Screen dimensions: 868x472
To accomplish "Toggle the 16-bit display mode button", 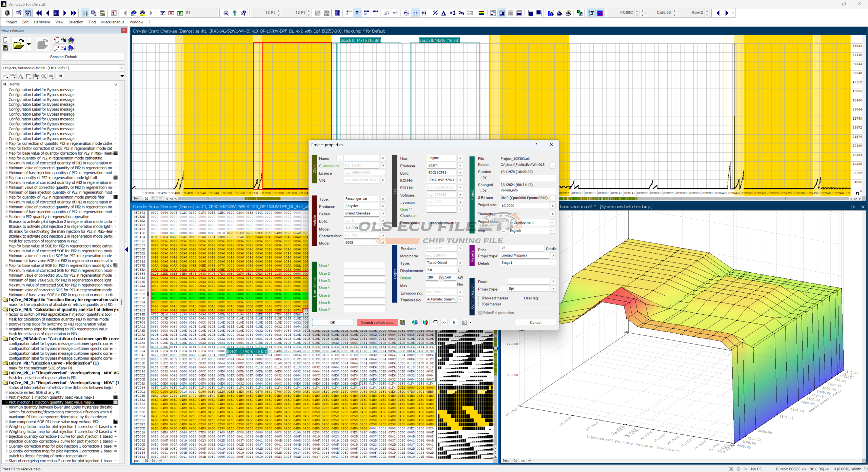I will tap(357, 13).
